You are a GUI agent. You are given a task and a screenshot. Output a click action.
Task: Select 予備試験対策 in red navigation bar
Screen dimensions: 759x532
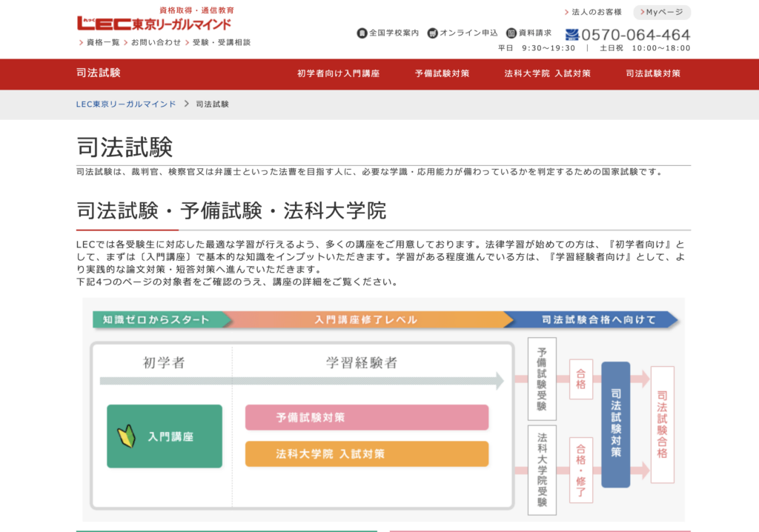click(442, 74)
